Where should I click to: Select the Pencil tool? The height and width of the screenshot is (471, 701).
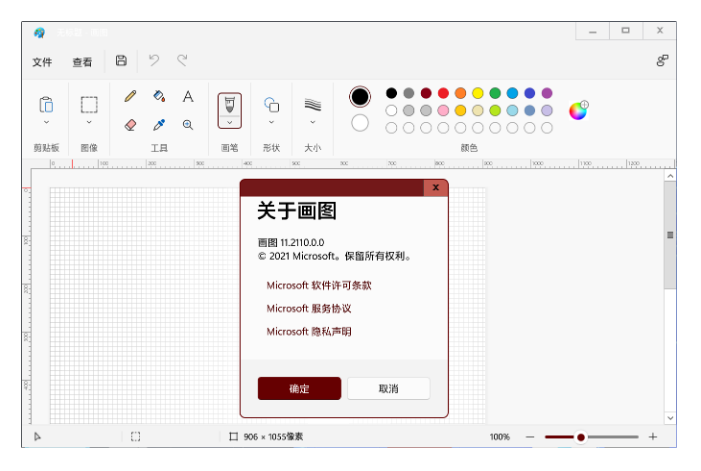click(x=130, y=96)
